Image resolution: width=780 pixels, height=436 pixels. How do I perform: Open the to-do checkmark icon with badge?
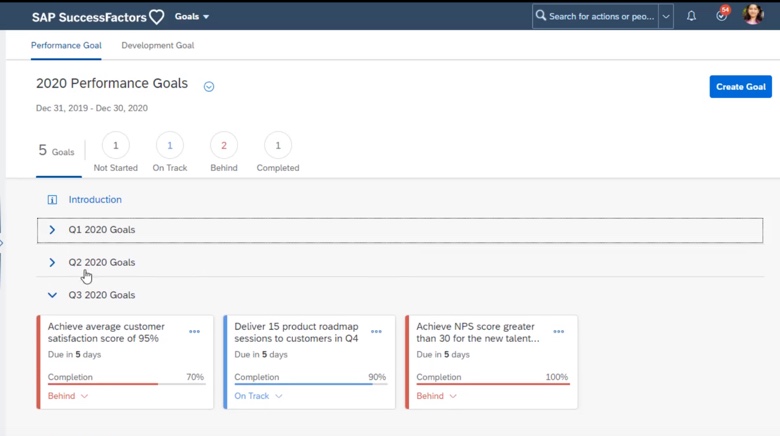pos(721,16)
